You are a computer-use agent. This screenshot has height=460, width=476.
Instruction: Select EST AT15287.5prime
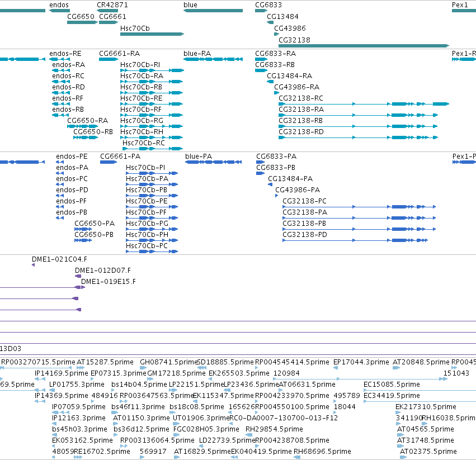pyautogui.click(x=105, y=362)
